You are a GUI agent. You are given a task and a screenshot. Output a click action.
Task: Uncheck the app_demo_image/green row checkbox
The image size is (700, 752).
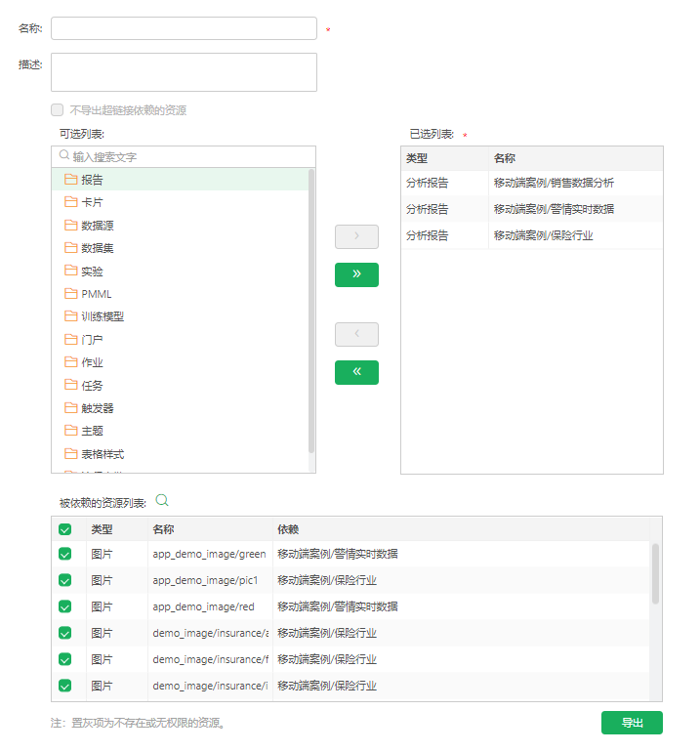(65, 554)
